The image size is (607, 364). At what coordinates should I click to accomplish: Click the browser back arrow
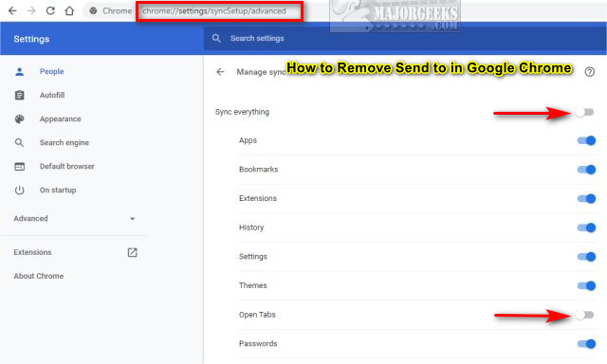12,10
